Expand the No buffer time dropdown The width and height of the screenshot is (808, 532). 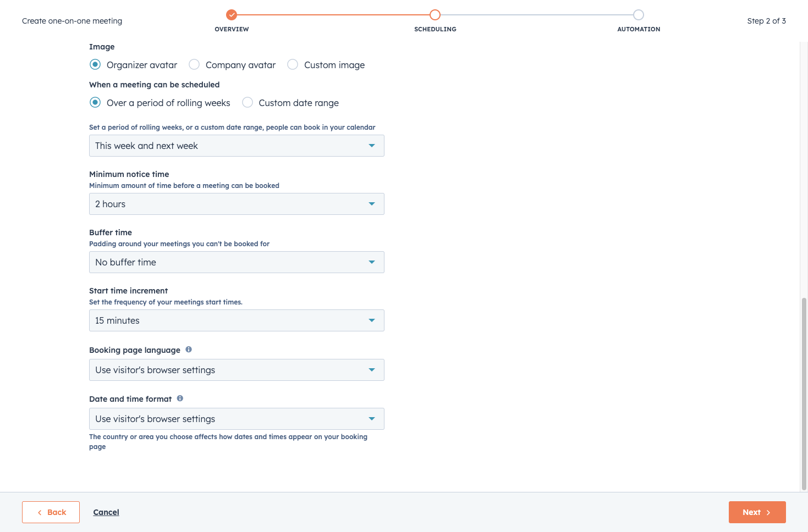[x=237, y=262]
